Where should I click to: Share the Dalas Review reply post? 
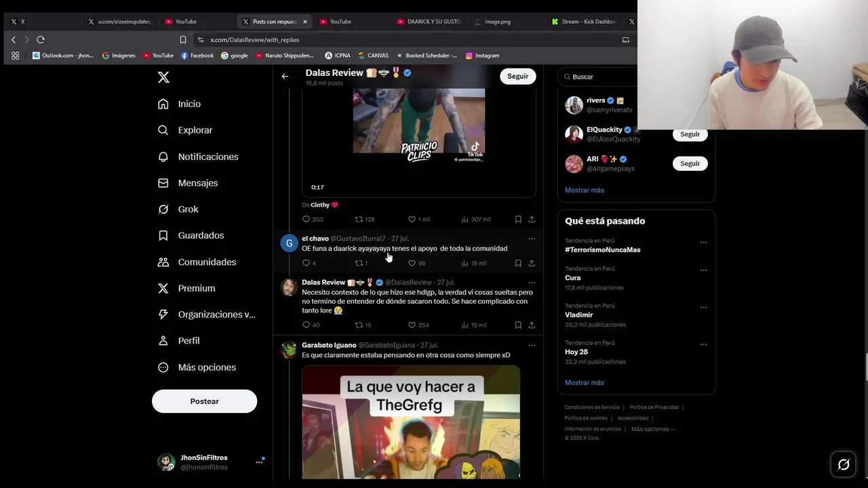coord(532,325)
